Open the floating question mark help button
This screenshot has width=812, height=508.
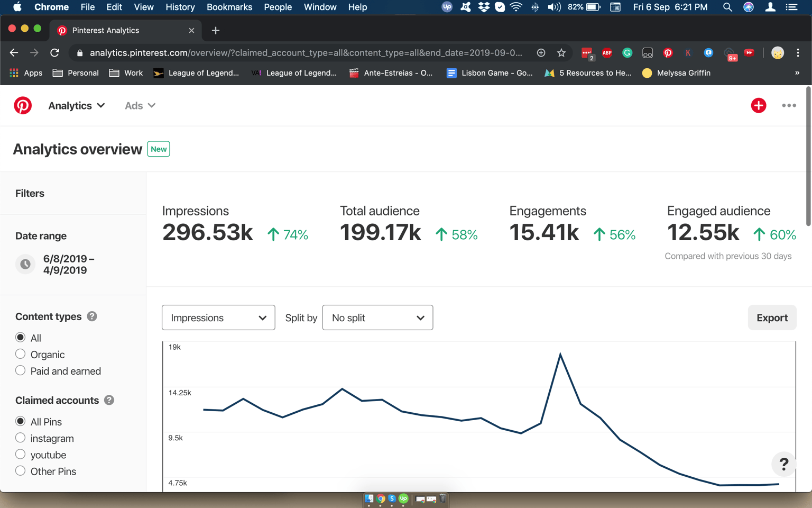[x=783, y=464]
